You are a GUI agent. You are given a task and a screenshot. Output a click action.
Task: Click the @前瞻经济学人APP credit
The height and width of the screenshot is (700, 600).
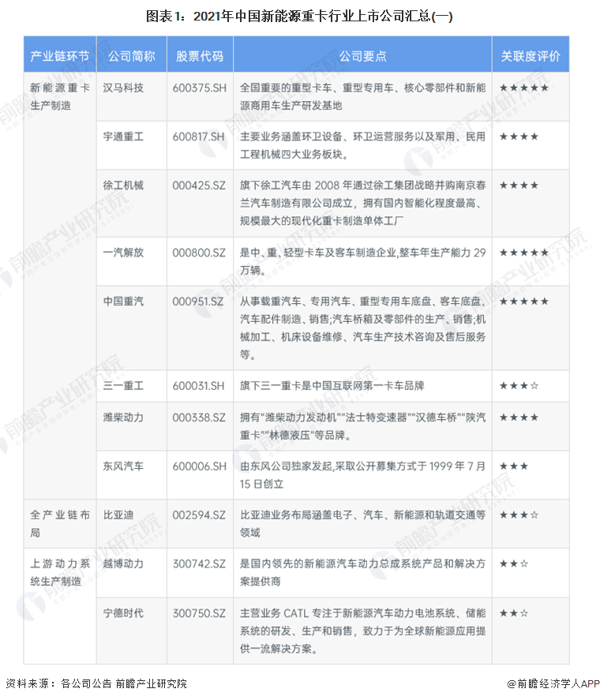click(x=553, y=683)
